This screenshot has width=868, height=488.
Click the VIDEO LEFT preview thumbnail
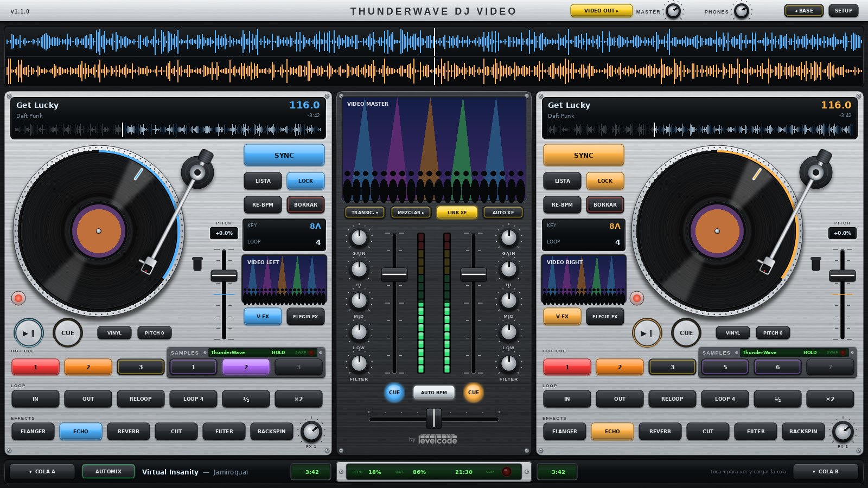point(284,280)
